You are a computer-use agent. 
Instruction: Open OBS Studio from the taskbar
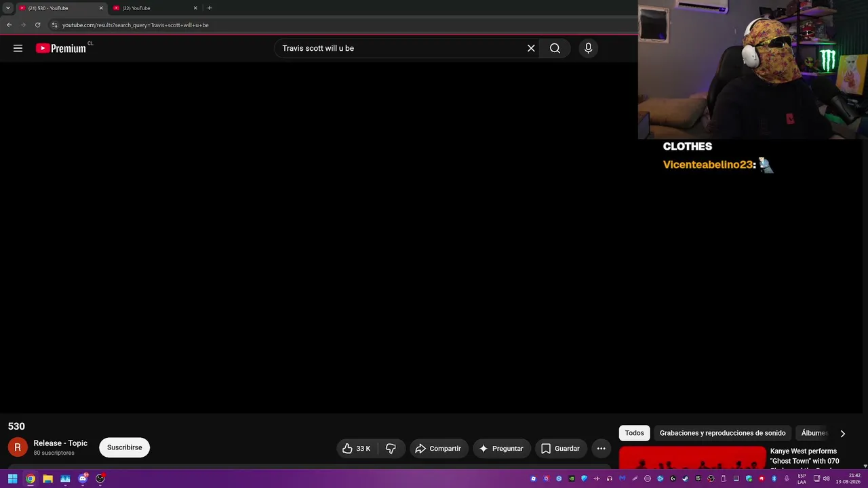[100, 479]
